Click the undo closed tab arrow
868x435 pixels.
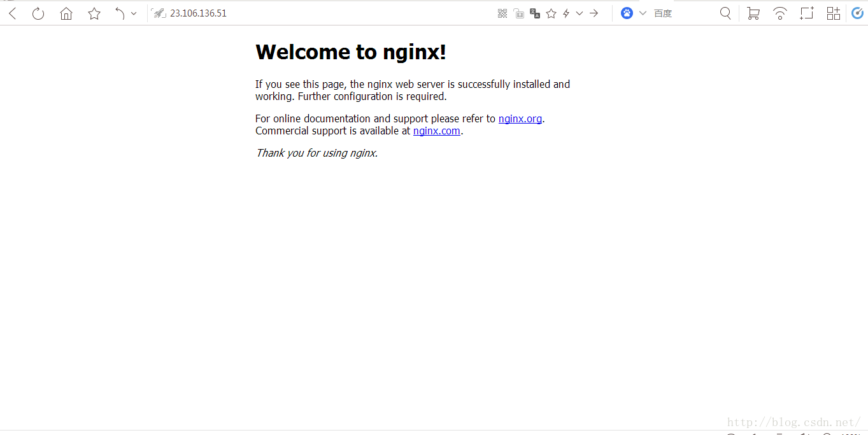[120, 13]
